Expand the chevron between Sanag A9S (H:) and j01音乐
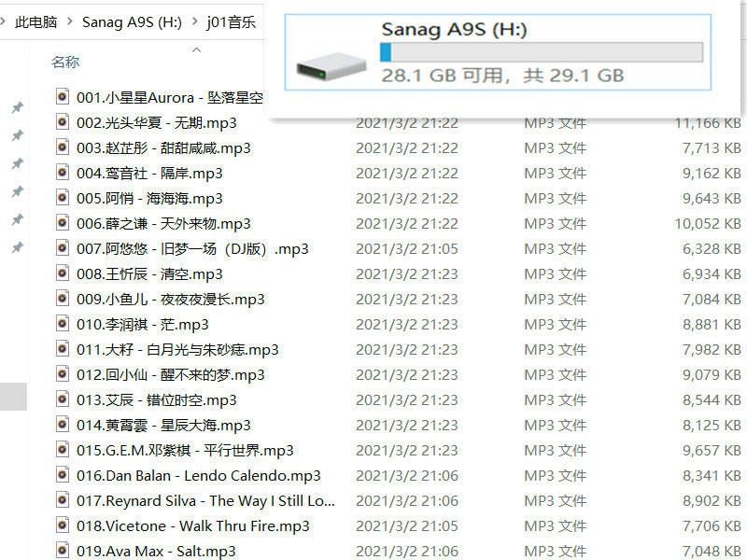 (x=195, y=21)
